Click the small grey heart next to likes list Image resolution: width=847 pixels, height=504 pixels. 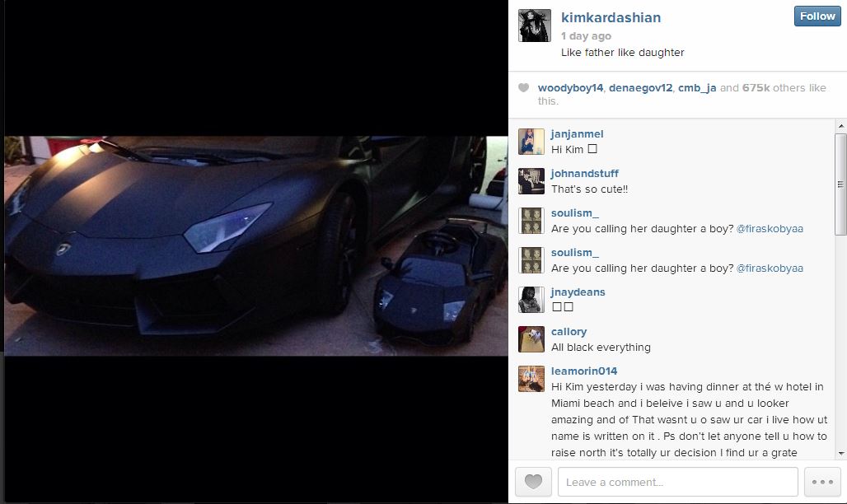pyautogui.click(x=523, y=87)
